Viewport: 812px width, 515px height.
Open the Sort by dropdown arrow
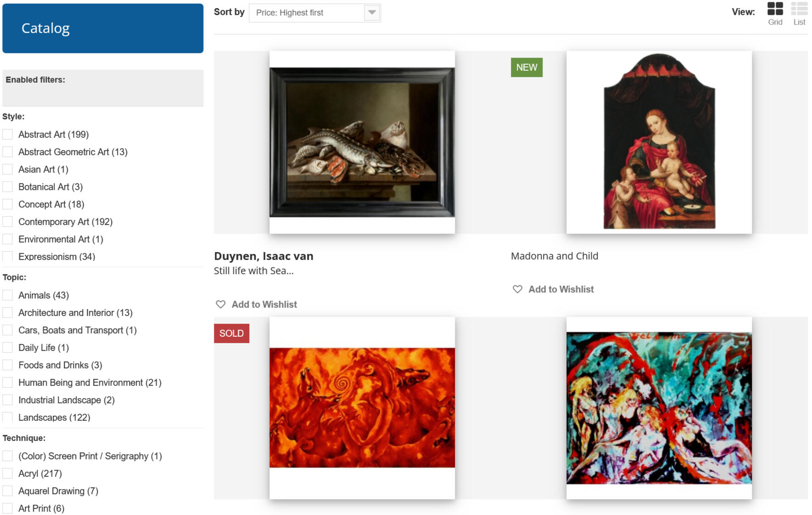372,12
